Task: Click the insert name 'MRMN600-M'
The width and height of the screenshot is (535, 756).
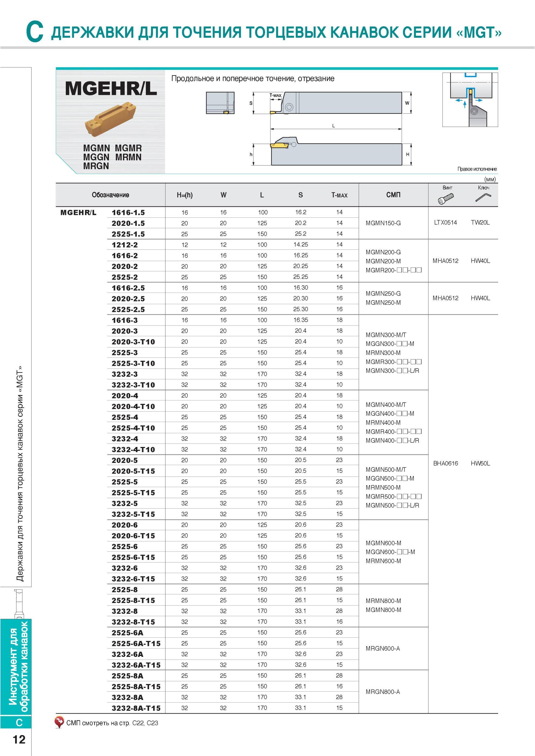Action: [383, 561]
